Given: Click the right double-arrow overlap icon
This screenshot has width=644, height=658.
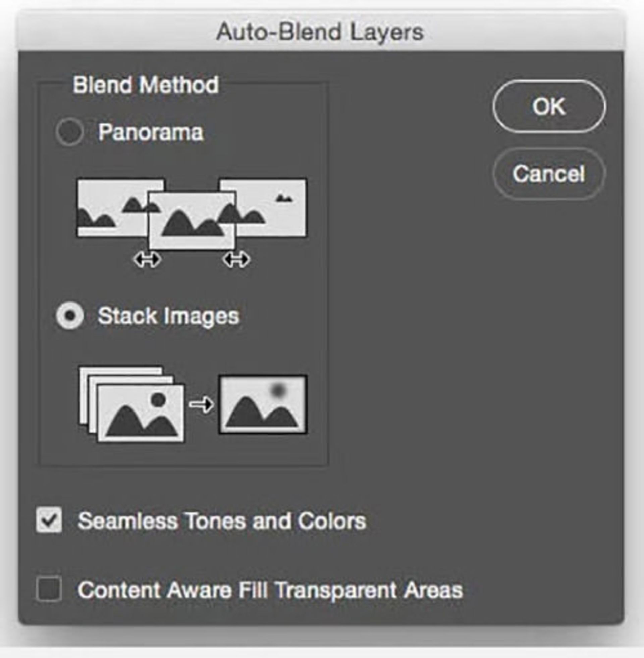Looking at the screenshot, I should pyautogui.click(x=236, y=260).
